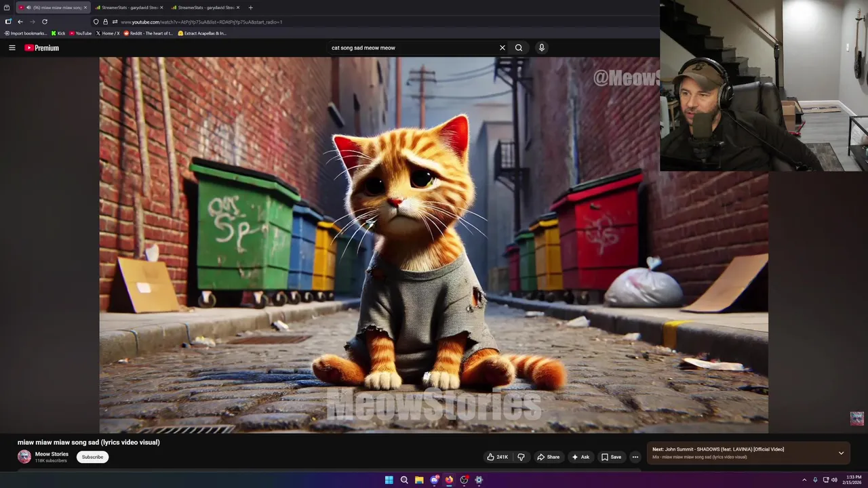Go forward with the browser forward arrow
This screenshot has width=868, height=488.
coord(33,22)
